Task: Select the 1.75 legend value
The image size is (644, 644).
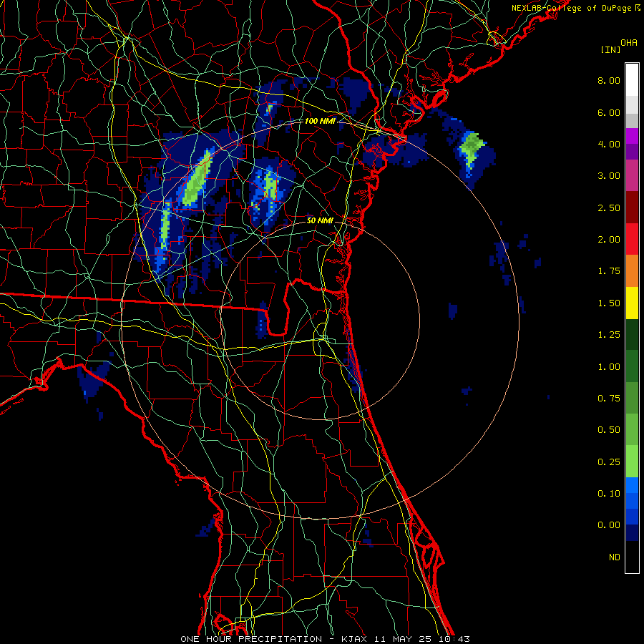Action: click(x=609, y=271)
